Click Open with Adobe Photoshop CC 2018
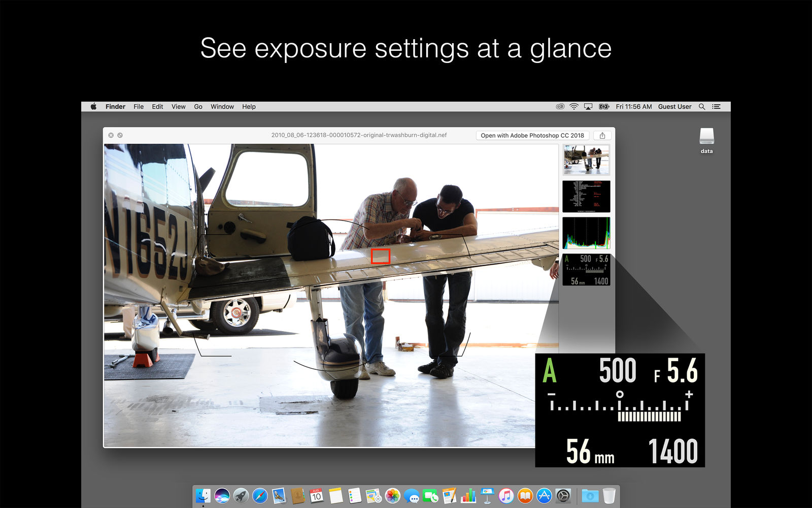 [532, 136]
